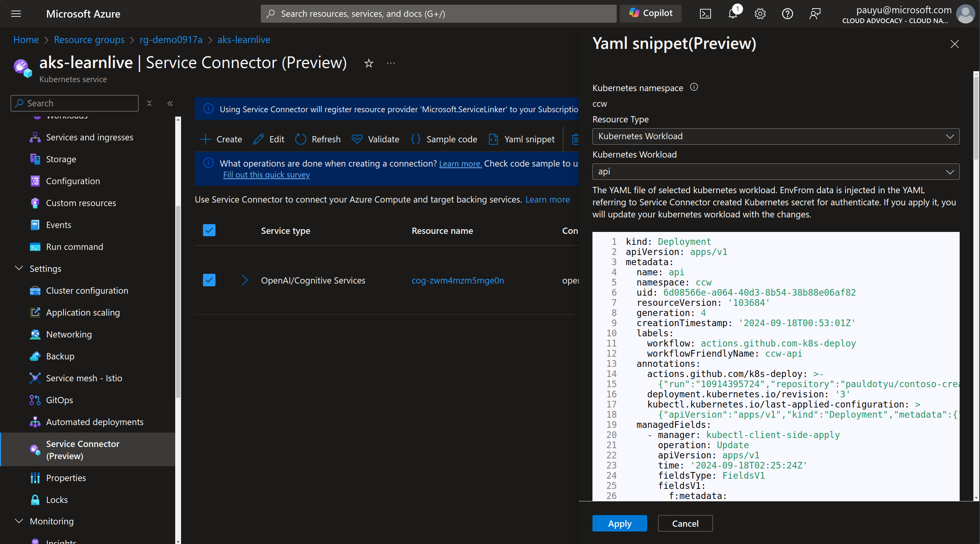Click the Copilot icon in top navigation

click(x=650, y=13)
